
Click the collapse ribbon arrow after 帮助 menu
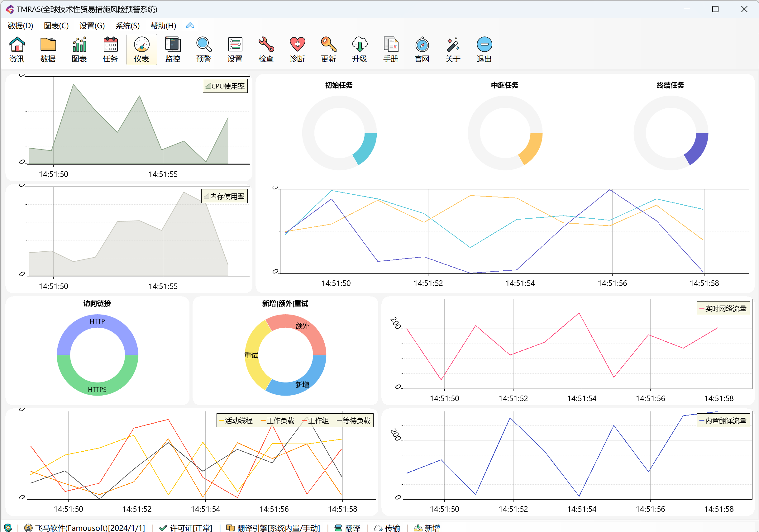(x=190, y=26)
